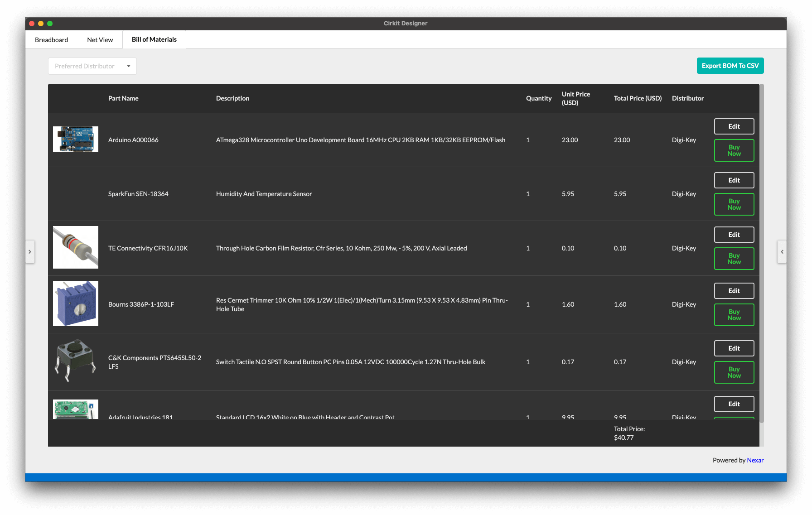This screenshot has height=515, width=812.
Task: Open the Nexar link
Action: click(755, 460)
